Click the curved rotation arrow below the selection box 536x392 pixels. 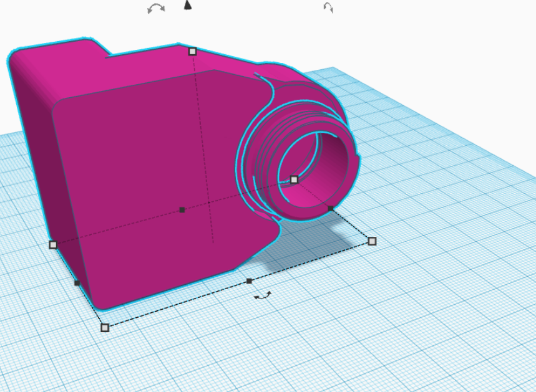[x=263, y=295]
